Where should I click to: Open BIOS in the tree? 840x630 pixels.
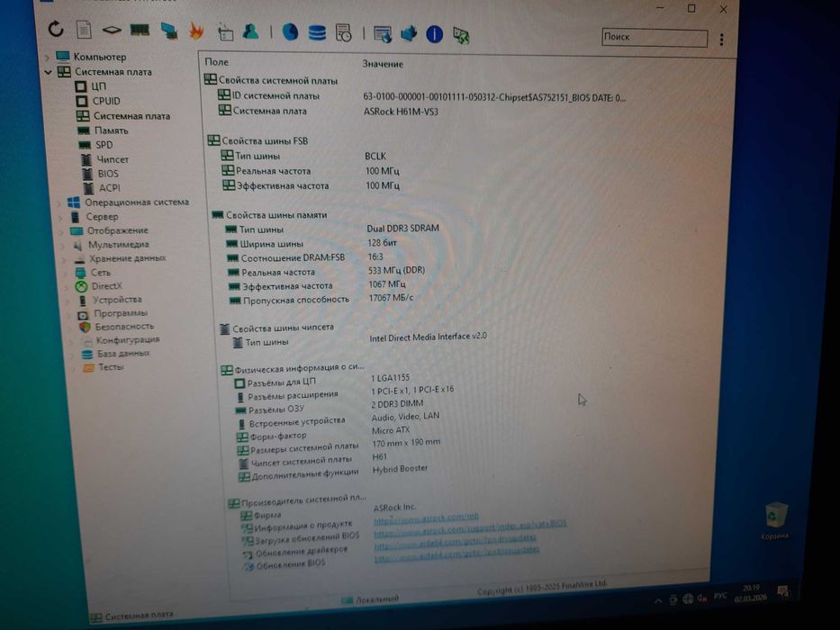pos(100,174)
